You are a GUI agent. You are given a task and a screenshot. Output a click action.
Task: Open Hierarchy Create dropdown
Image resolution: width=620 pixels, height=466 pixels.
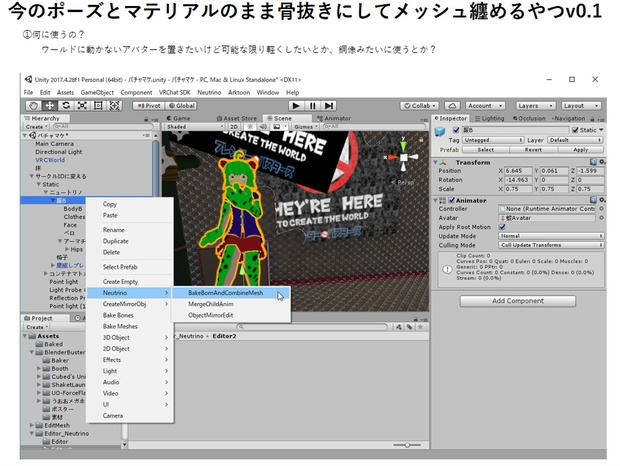point(36,126)
